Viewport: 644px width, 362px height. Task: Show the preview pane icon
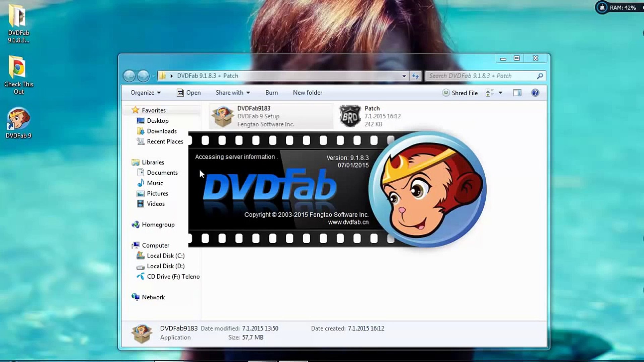[x=517, y=93]
